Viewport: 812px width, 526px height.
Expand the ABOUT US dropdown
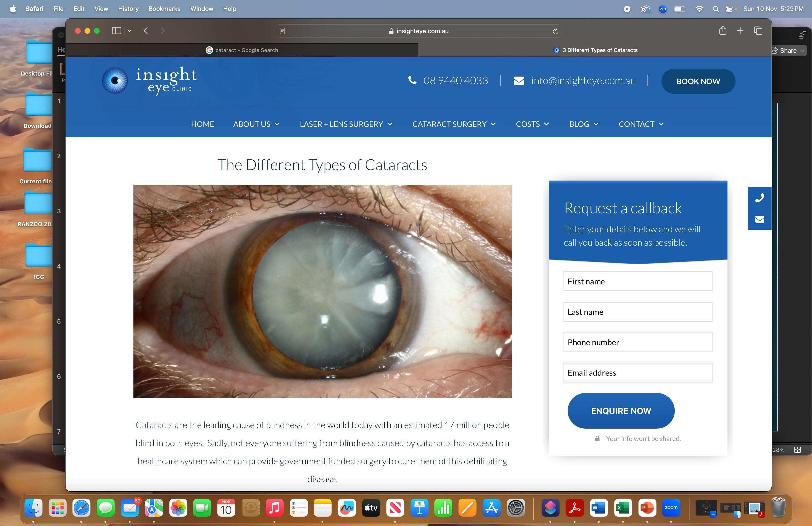pyautogui.click(x=256, y=124)
